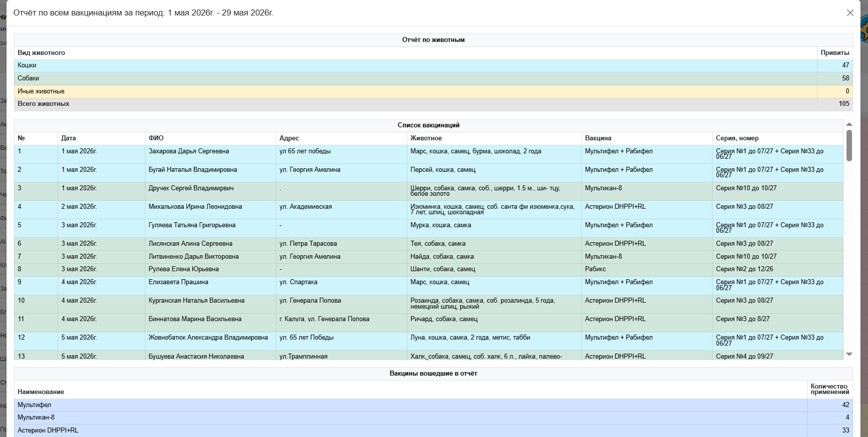This screenshot has height=437, width=868.
Task: Click Мультифел row in vaccines summary
Action: coord(433,405)
